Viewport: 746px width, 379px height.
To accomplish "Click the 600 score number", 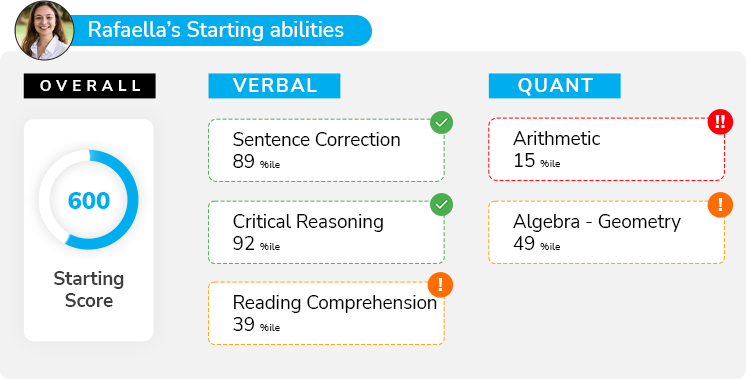I will coord(88,200).
